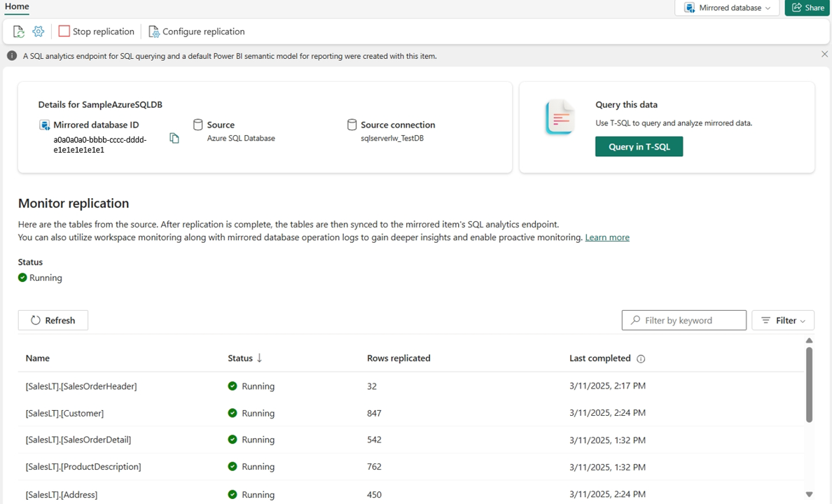
Task: Click the Refresh button above table
Action: click(x=53, y=321)
